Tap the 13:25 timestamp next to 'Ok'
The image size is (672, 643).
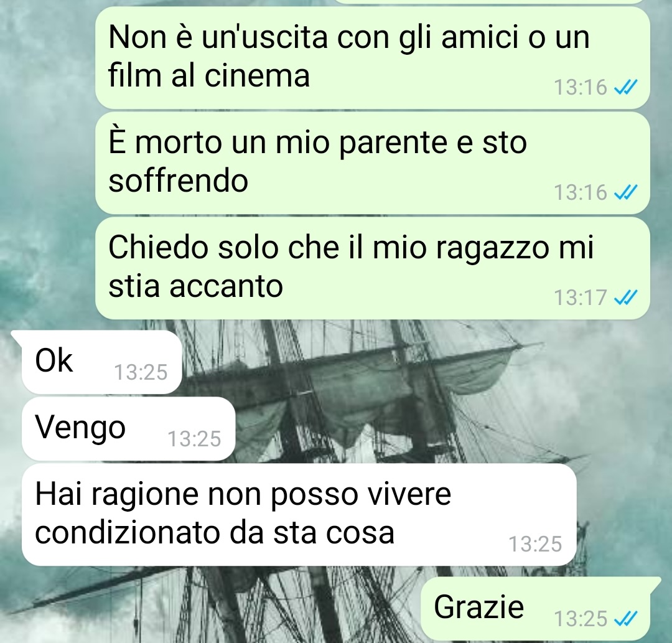(x=141, y=372)
